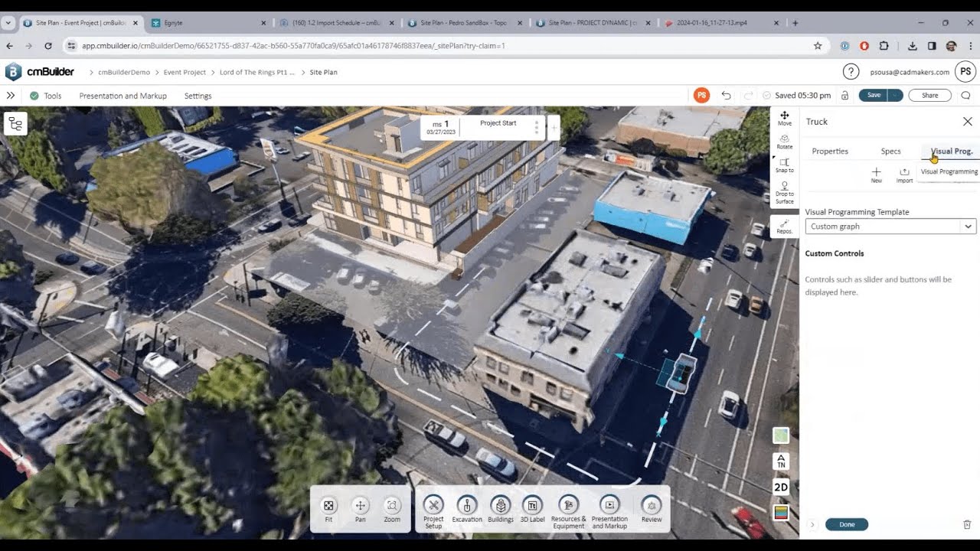Click the undo arrow
The height and width of the screenshot is (551, 980).
click(726, 96)
